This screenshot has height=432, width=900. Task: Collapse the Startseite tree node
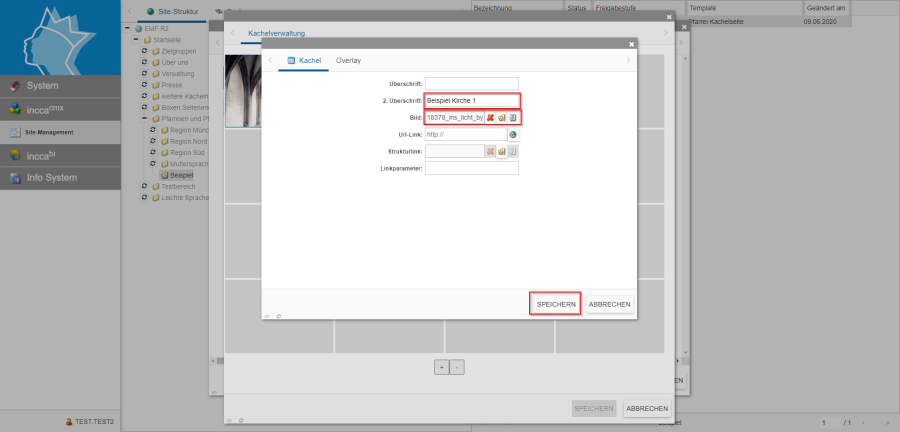[136, 40]
